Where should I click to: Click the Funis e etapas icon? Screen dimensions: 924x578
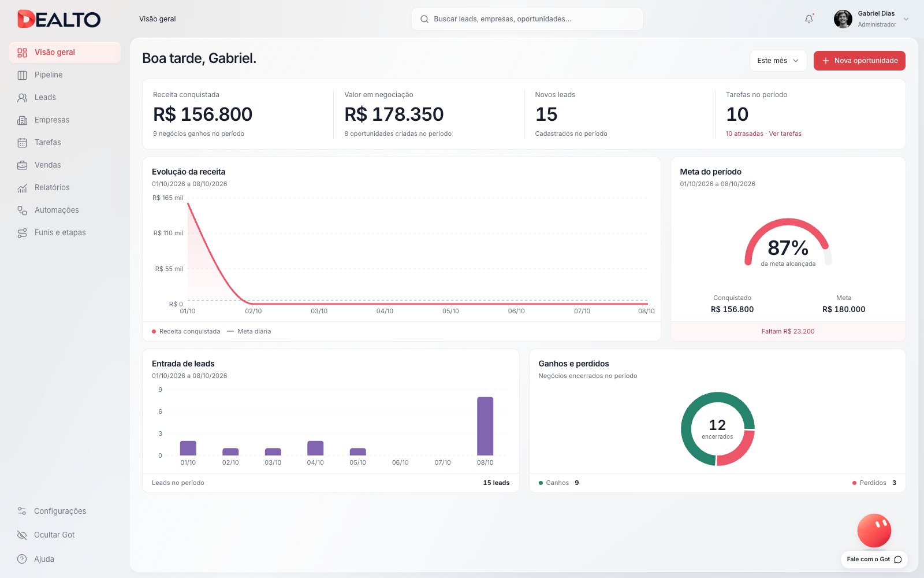[x=22, y=233]
